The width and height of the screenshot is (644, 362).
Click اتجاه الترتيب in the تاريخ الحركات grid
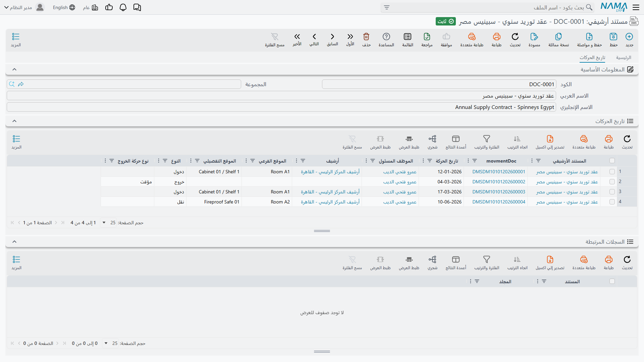[x=517, y=142]
